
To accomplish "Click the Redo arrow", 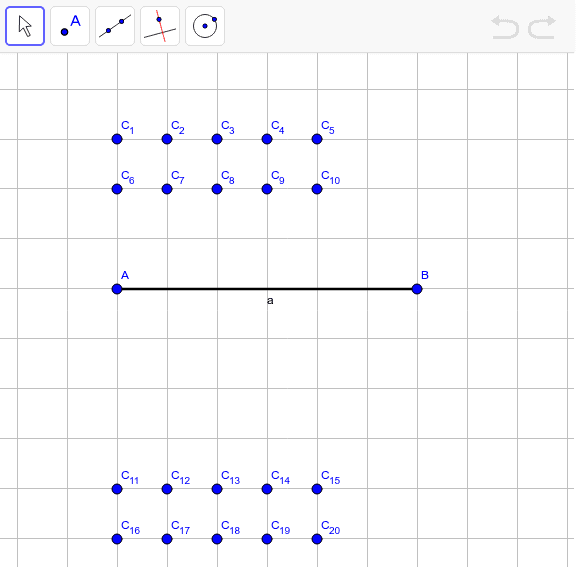I will 542,27.
